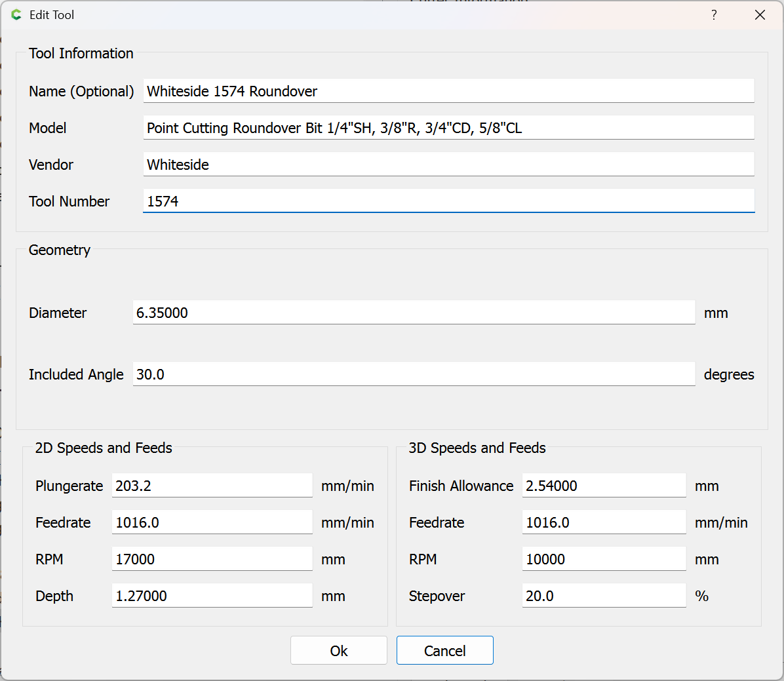Dismiss dialog using the Cancel button

(444, 650)
